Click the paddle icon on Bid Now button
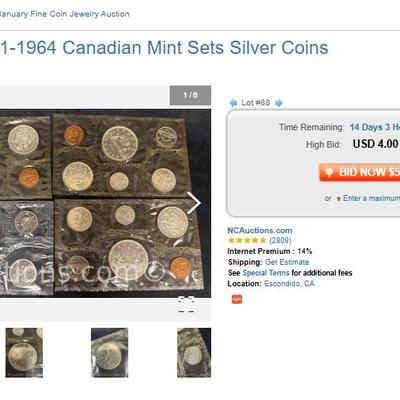400x400 pixels. tap(329, 172)
